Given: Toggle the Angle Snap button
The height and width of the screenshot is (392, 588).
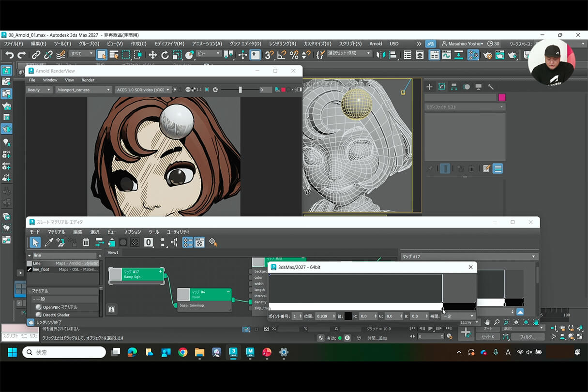Looking at the screenshot, I should [x=282, y=55].
